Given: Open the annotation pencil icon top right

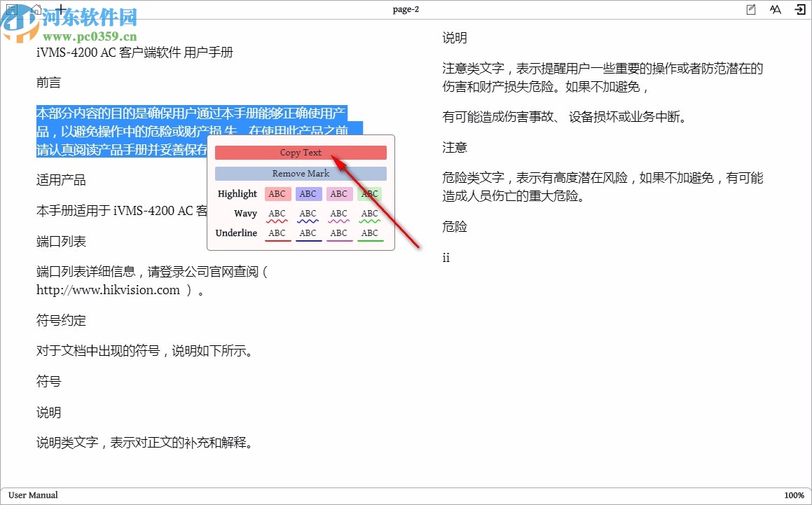Looking at the screenshot, I should pos(750,9).
